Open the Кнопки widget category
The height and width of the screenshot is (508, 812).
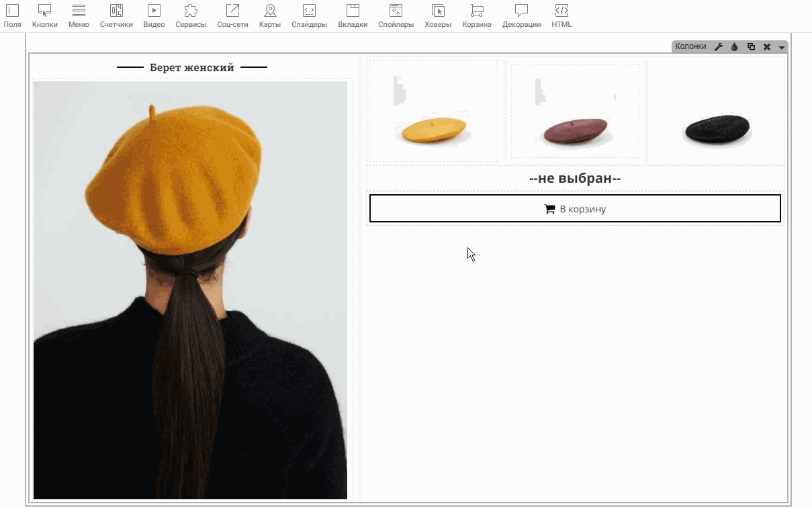click(x=45, y=15)
